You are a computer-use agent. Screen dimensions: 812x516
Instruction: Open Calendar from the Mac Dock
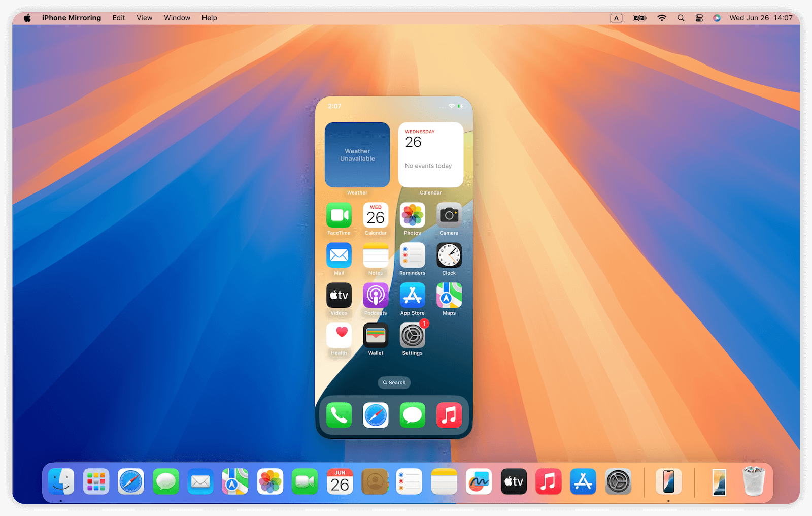(340, 481)
